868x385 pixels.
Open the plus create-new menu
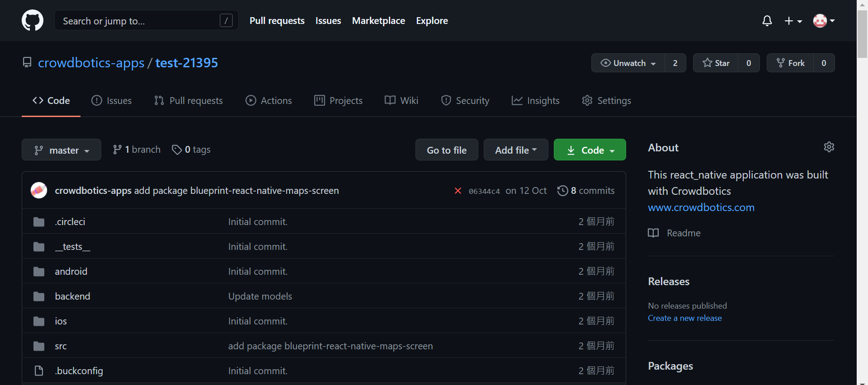[x=793, y=21]
